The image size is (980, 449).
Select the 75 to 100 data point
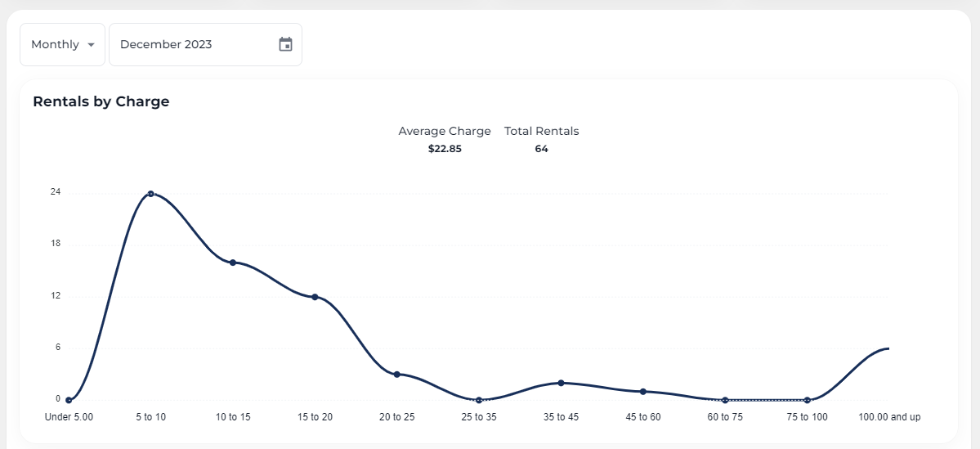808,400
